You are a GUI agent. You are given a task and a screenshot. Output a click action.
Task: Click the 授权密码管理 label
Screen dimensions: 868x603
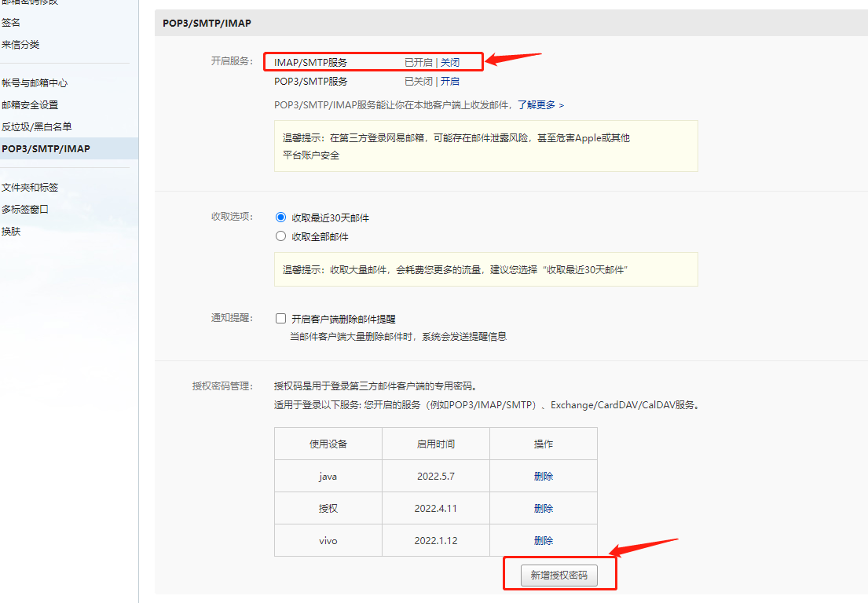pos(222,386)
